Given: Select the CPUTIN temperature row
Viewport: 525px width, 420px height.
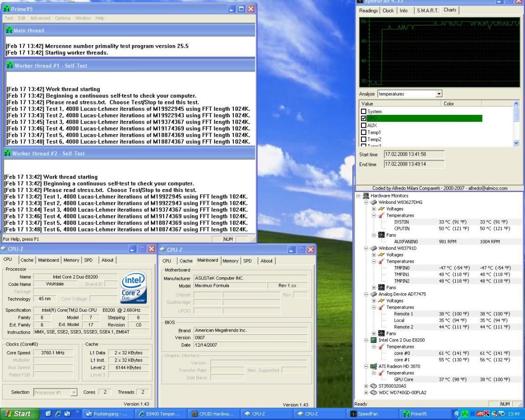Looking at the screenshot, I should [x=452, y=228].
